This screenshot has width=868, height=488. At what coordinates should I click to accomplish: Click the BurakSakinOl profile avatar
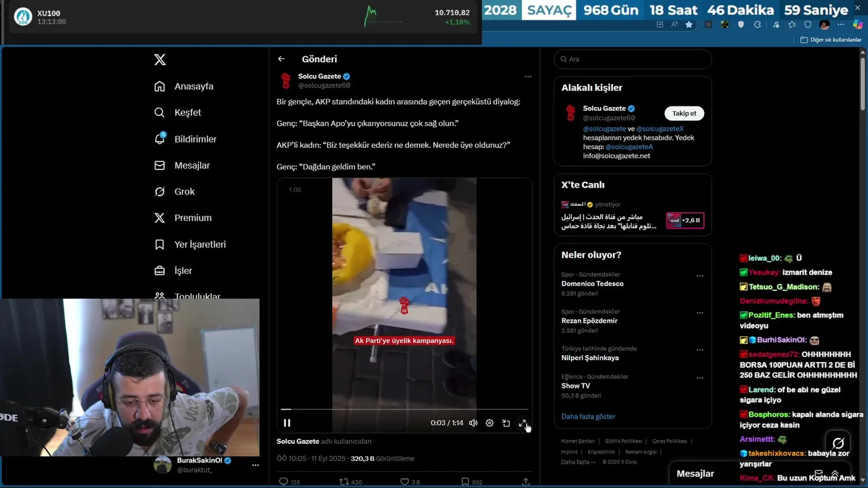click(x=163, y=464)
